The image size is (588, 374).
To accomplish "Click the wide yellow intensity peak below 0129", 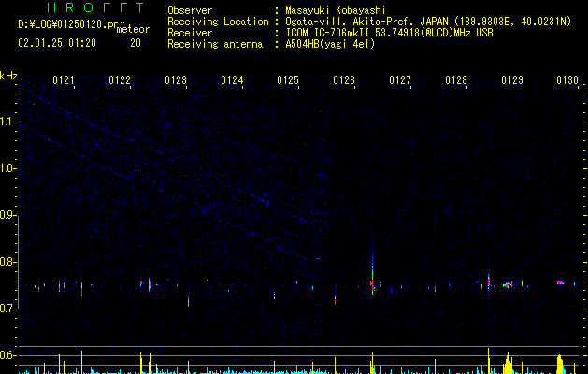I will [x=508, y=363].
